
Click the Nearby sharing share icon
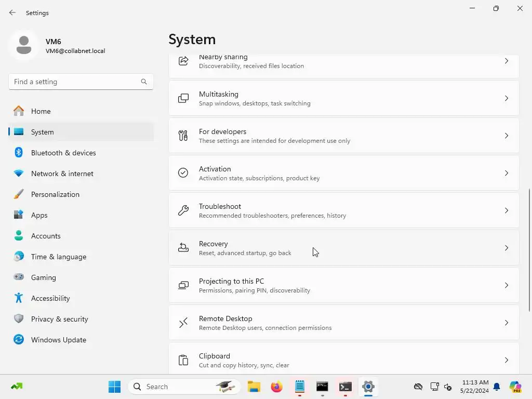183,61
